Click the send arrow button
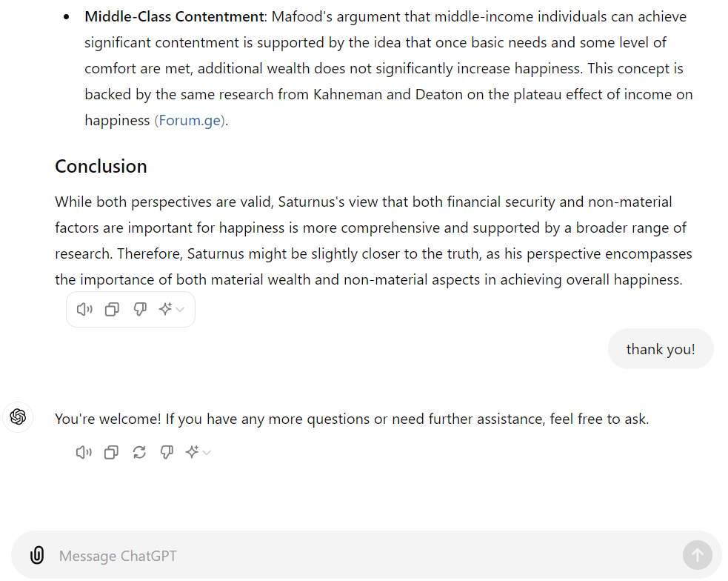The image size is (728, 581). 697,555
